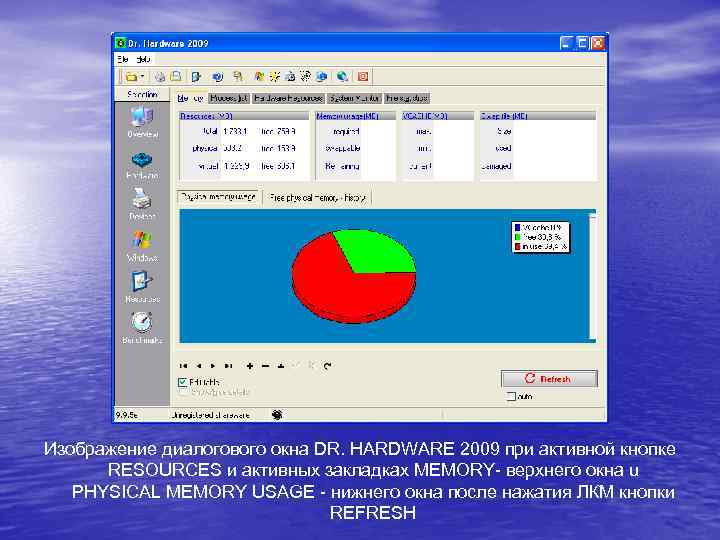Click the red Refresh button
720x540 pixels.
(x=549, y=379)
